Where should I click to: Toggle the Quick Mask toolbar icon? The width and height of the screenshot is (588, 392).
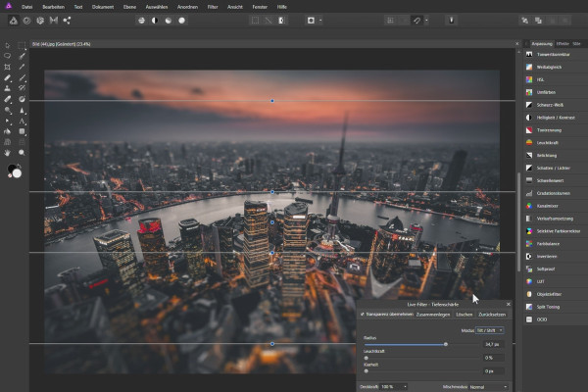coord(311,21)
